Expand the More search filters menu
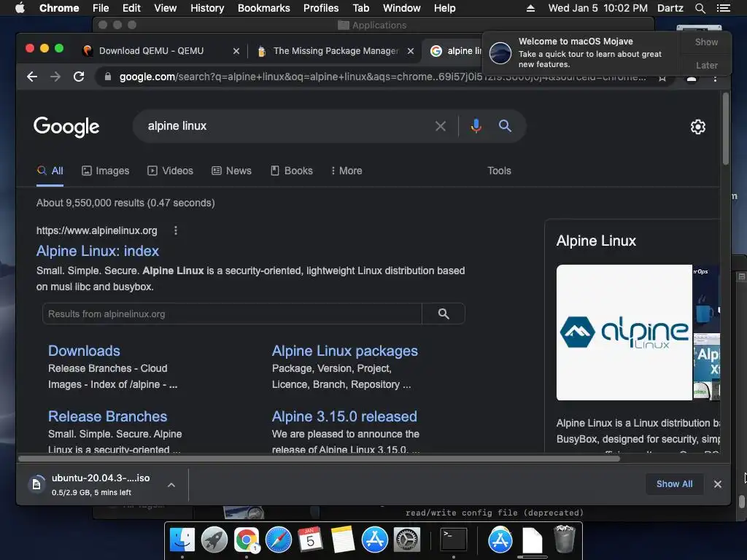 click(x=347, y=171)
